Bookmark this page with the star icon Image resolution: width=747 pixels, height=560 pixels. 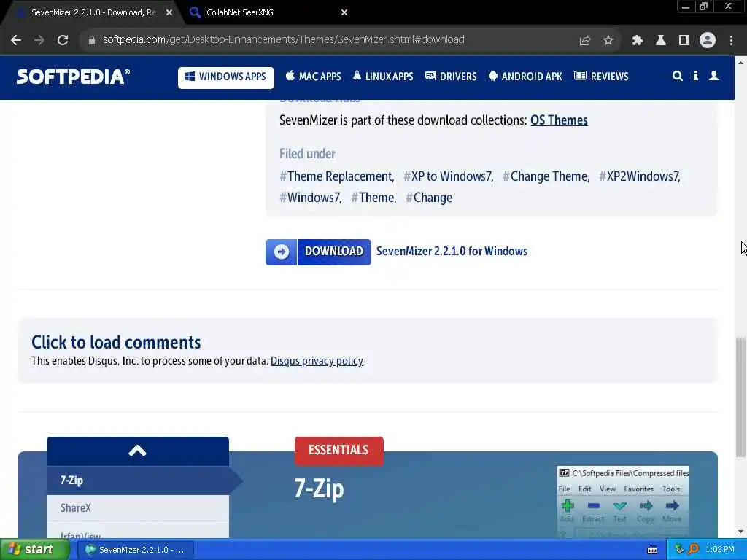(x=608, y=41)
